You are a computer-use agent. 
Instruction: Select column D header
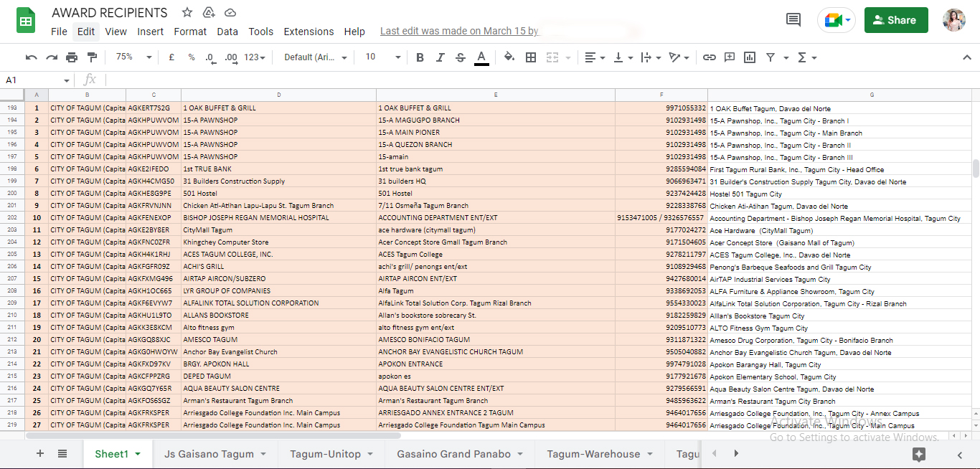(x=278, y=95)
